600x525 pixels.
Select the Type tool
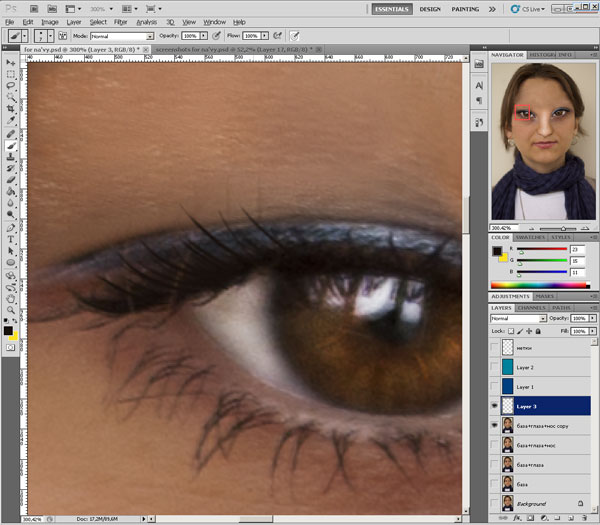point(11,239)
